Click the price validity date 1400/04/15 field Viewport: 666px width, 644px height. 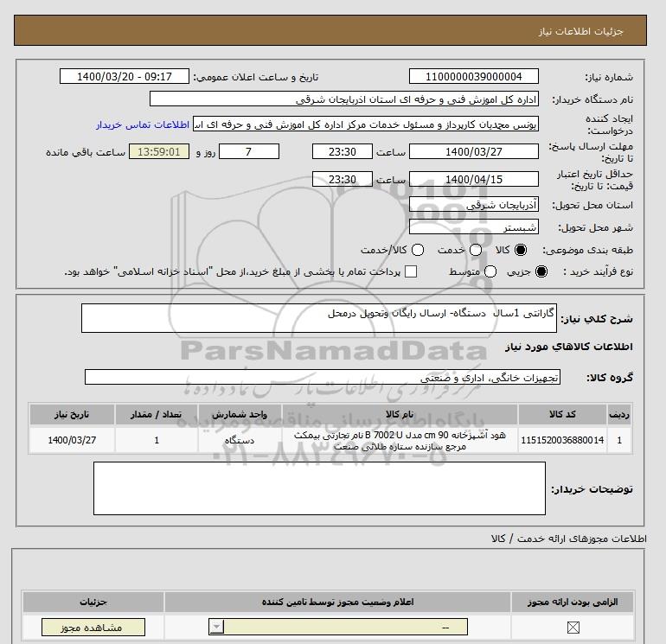(x=474, y=179)
